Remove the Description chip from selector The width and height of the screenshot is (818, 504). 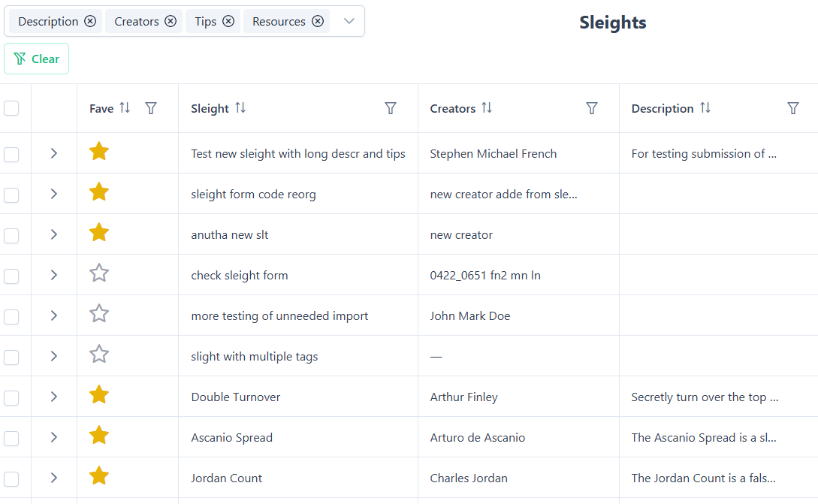(90, 21)
